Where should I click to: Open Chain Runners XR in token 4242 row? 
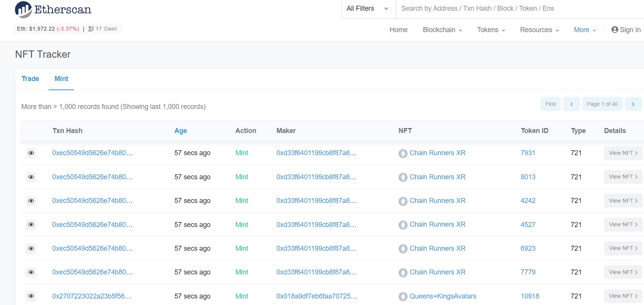tap(437, 201)
